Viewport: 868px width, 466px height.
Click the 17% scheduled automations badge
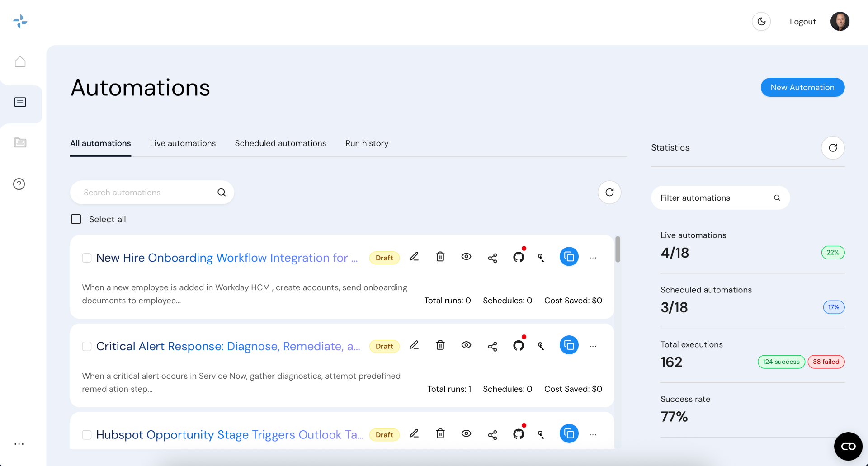[834, 307]
